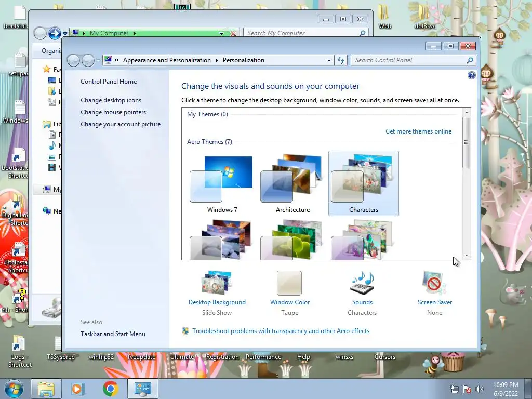Click theme list scroll up arrow

466,112
